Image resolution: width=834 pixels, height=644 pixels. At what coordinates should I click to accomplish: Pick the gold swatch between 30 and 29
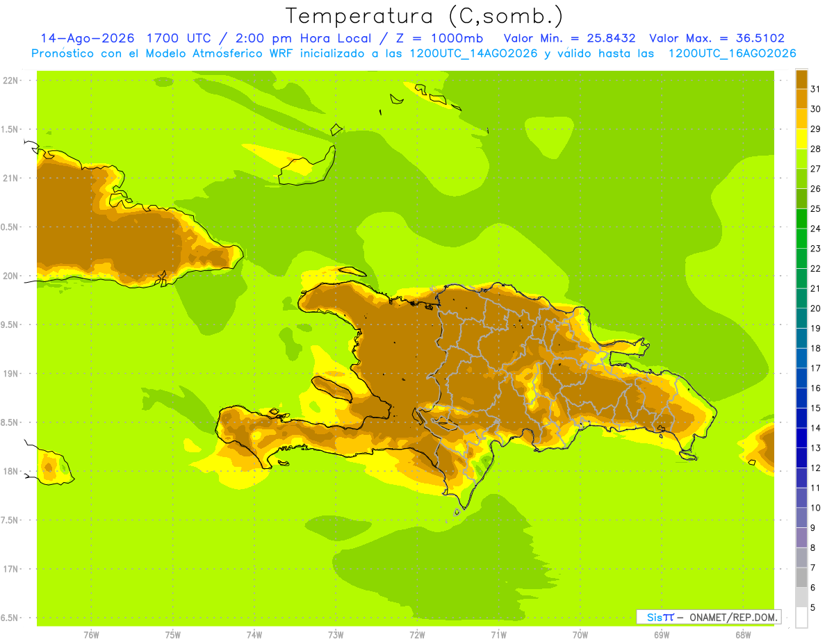coord(801,119)
